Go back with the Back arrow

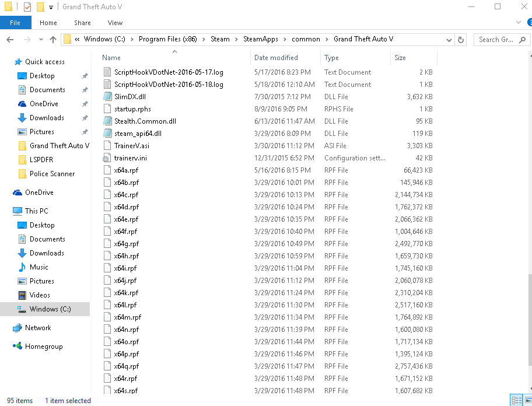[x=10, y=40]
